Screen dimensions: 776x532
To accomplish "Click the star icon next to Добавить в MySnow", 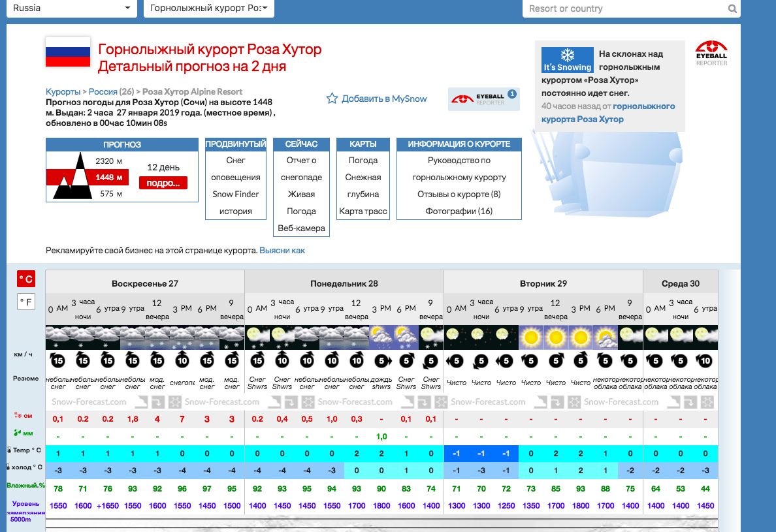I will click(332, 99).
